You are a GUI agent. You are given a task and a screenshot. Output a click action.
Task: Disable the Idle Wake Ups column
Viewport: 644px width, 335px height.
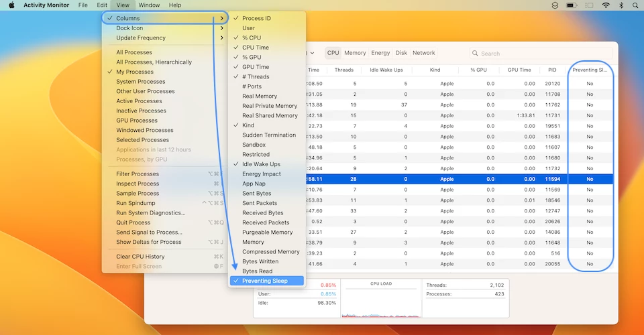coord(267,164)
